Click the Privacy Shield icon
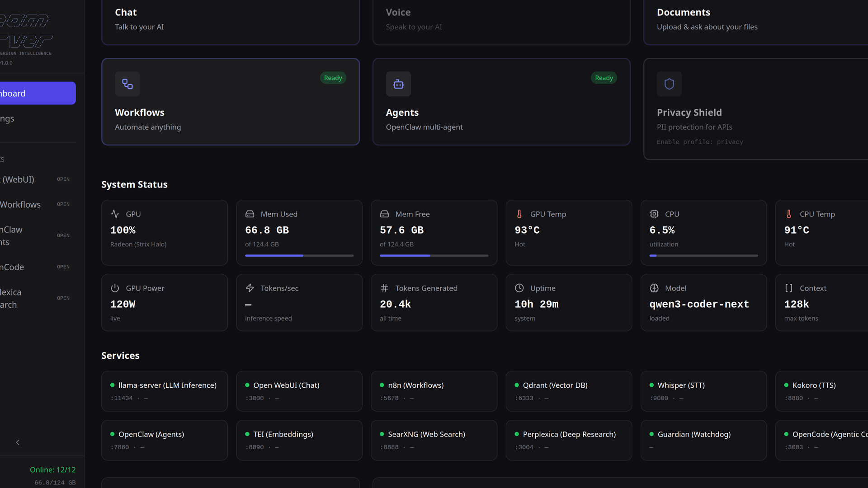This screenshot has width=868, height=488. click(x=669, y=84)
